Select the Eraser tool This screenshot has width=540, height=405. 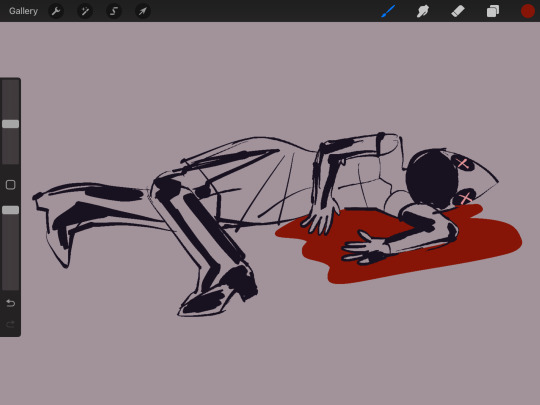tap(458, 11)
